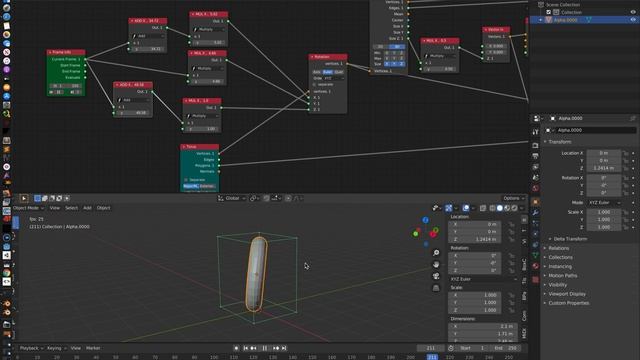Switch to rendered viewport shading
Viewport: 640px width, 360px height.
coord(514,208)
